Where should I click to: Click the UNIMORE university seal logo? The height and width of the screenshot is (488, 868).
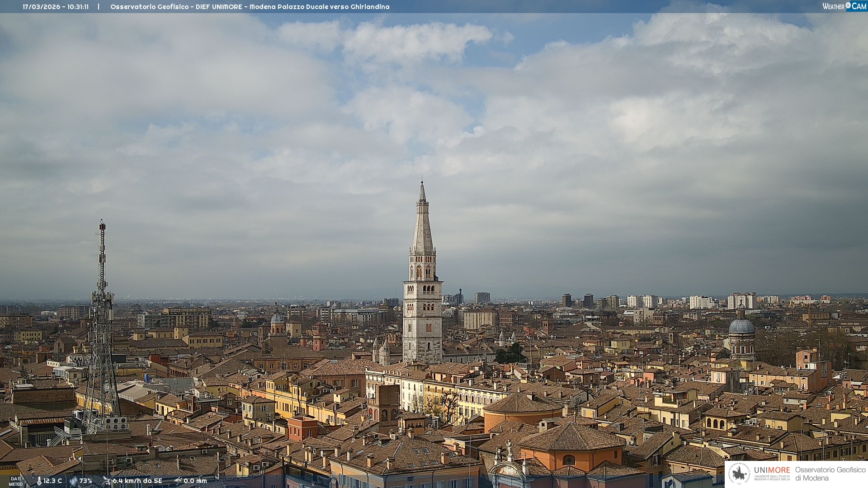click(739, 474)
